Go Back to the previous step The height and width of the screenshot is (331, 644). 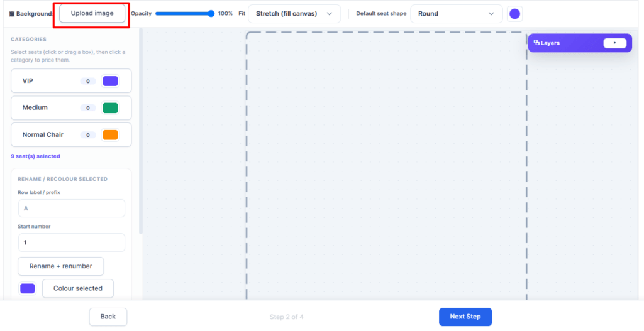pyautogui.click(x=108, y=317)
